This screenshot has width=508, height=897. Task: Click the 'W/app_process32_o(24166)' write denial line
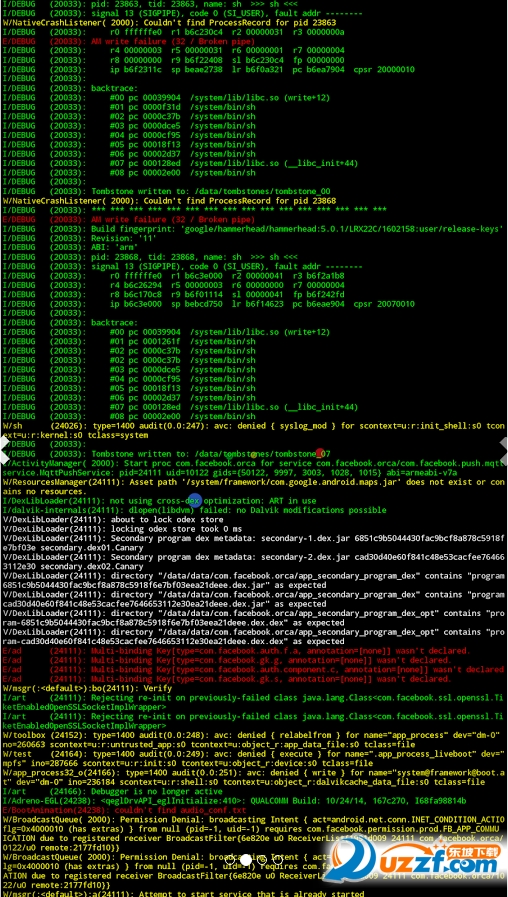pyautogui.click(x=253, y=777)
